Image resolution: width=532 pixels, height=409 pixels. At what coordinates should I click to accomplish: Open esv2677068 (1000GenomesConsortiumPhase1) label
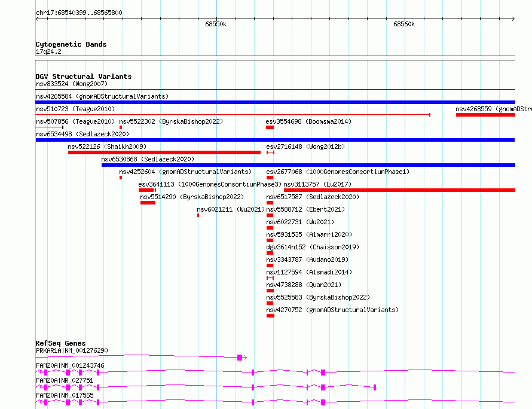coord(338,172)
